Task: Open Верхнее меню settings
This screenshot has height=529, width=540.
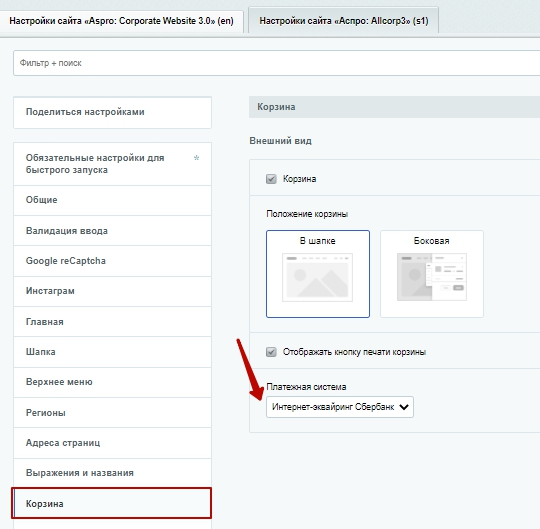Action: click(x=112, y=382)
